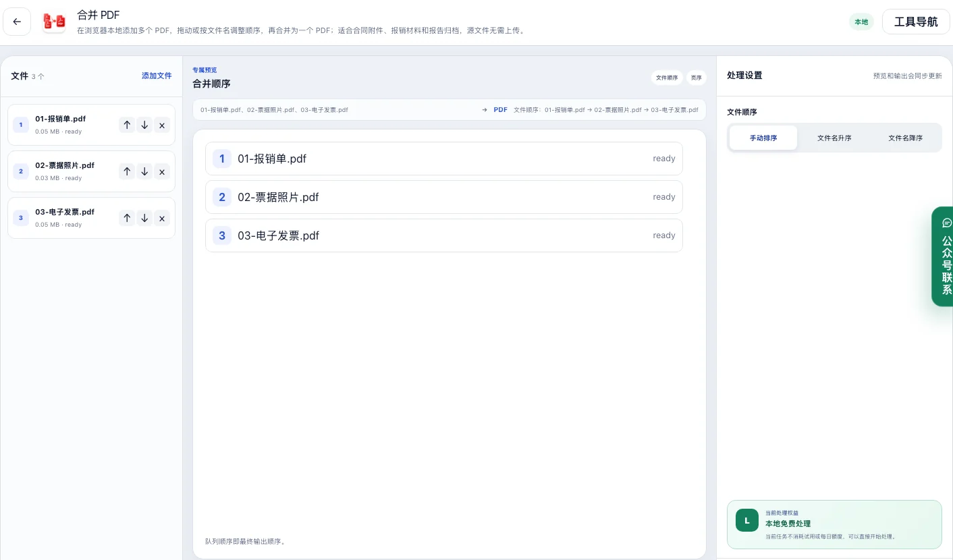953x560 pixels.
Task: Select 手动排序 ordering option
Action: [763, 138]
